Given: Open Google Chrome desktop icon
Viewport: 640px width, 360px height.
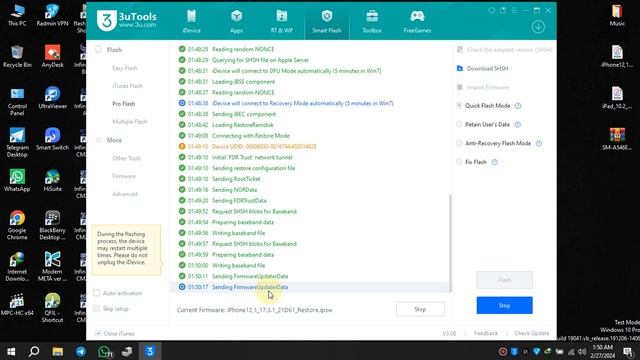Looking at the screenshot, I should [17, 225].
